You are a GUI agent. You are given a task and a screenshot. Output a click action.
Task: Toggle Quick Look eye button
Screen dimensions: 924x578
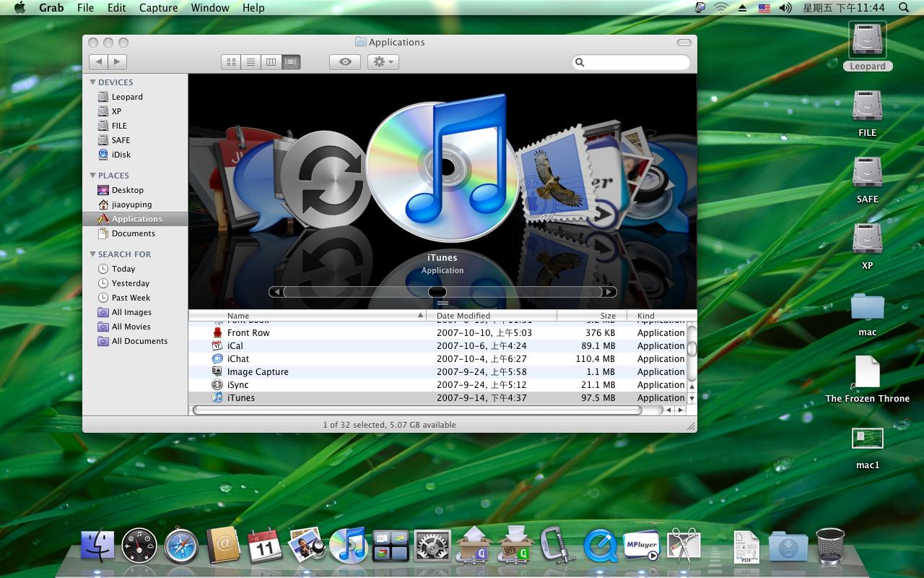pos(345,62)
